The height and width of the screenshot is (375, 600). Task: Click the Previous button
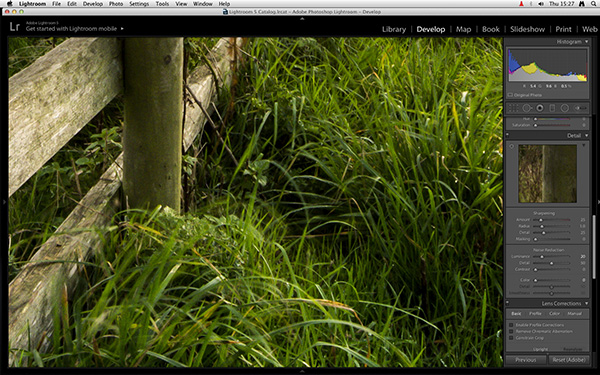click(526, 360)
